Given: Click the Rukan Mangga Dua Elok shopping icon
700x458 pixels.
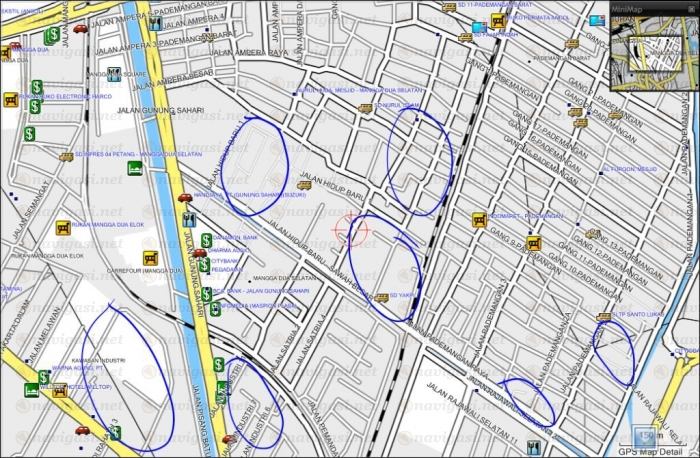Looking at the screenshot, I should point(63,228).
